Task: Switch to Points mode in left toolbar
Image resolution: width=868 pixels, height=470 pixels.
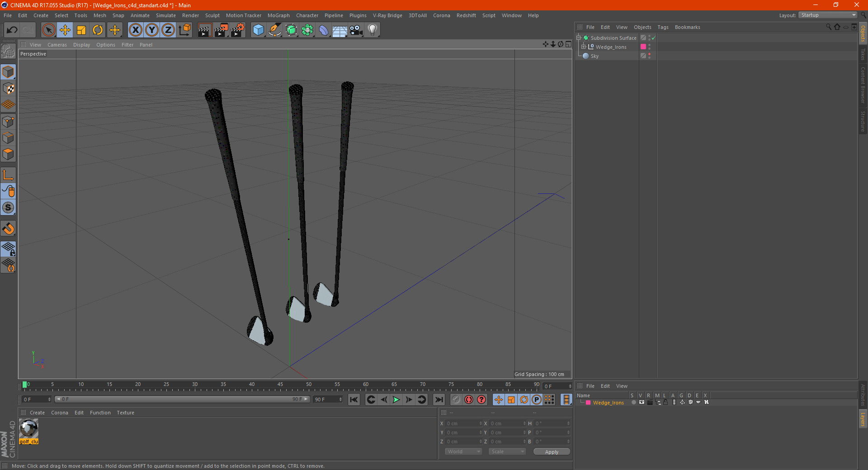Action: point(8,122)
